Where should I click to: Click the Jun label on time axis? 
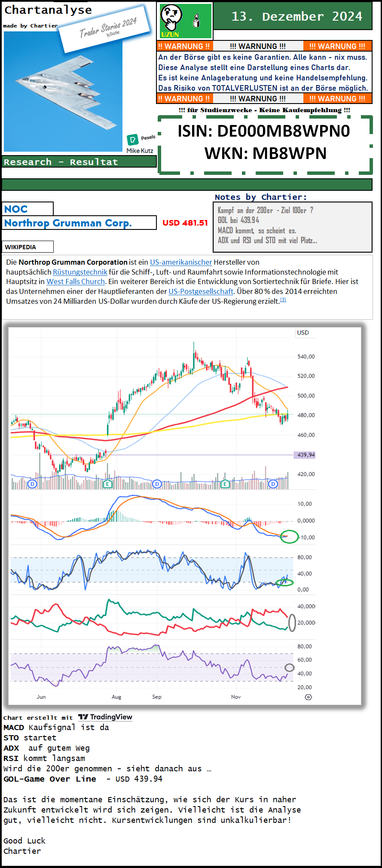41,697
